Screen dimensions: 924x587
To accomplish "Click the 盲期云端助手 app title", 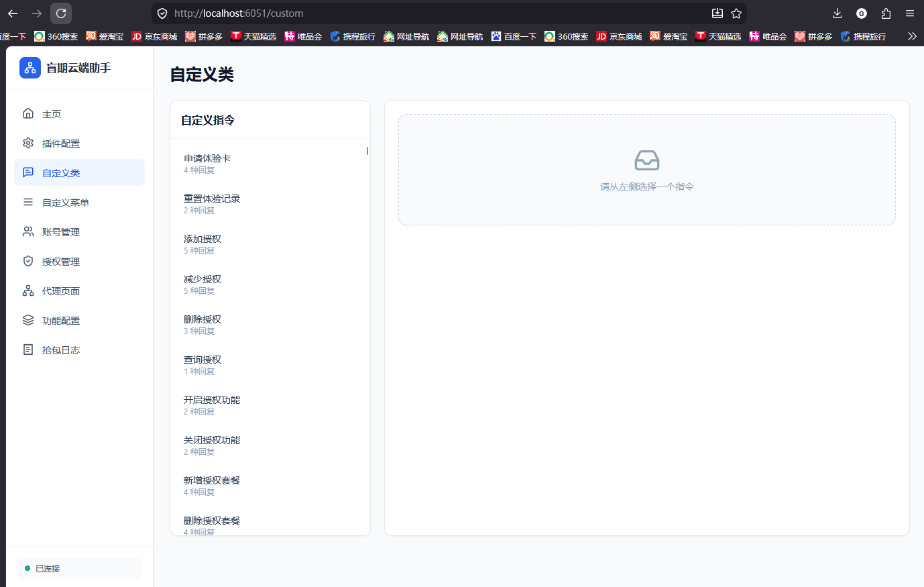I will click(78, 68).
